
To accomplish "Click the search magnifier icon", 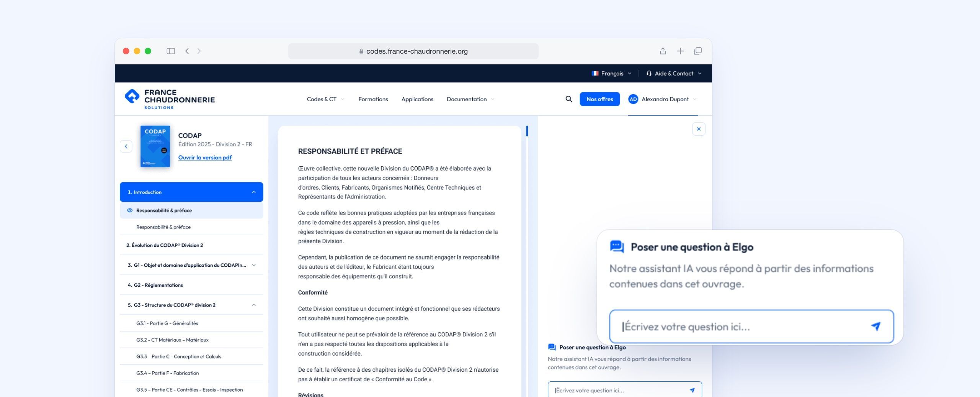I will tap(569, 99).
